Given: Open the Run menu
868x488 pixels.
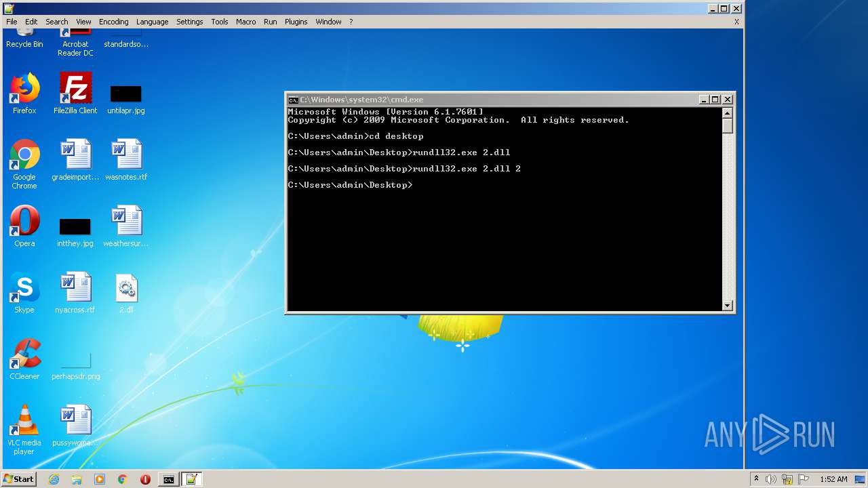Looking at the screenshot, I should tap(270, 22).
